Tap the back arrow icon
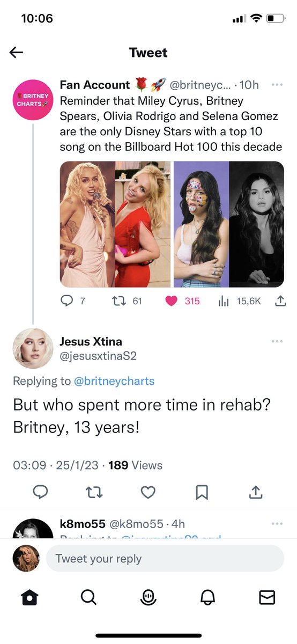Screen dimensions: 297x644 click(17, 52)
